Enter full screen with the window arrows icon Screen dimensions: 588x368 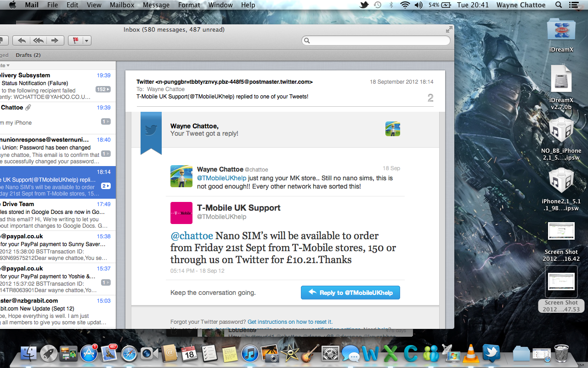pyautogui.click(x=449, y=29)
